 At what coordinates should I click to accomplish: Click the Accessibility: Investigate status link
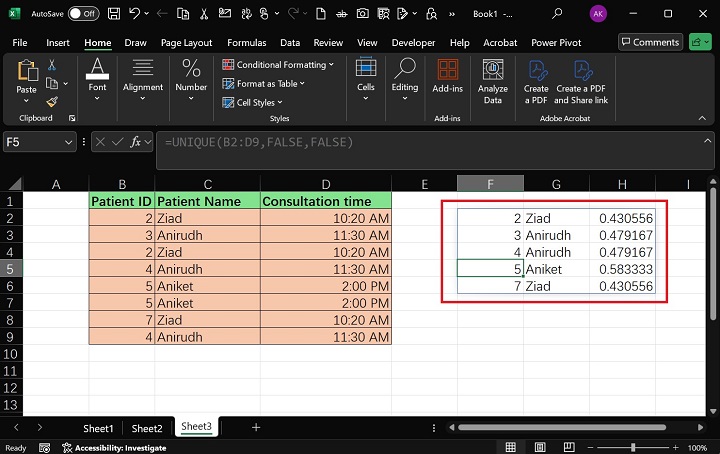(120, 448)
